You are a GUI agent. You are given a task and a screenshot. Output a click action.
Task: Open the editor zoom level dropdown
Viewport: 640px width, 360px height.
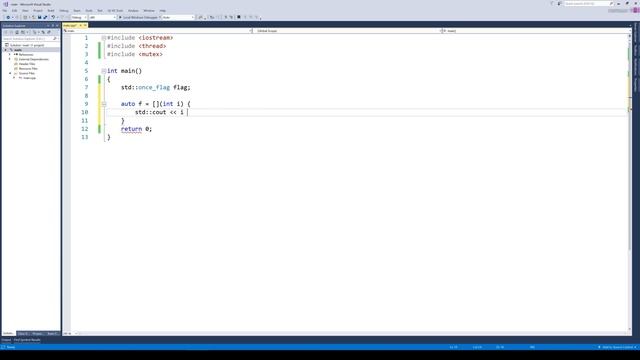click(x=70, y=333)
